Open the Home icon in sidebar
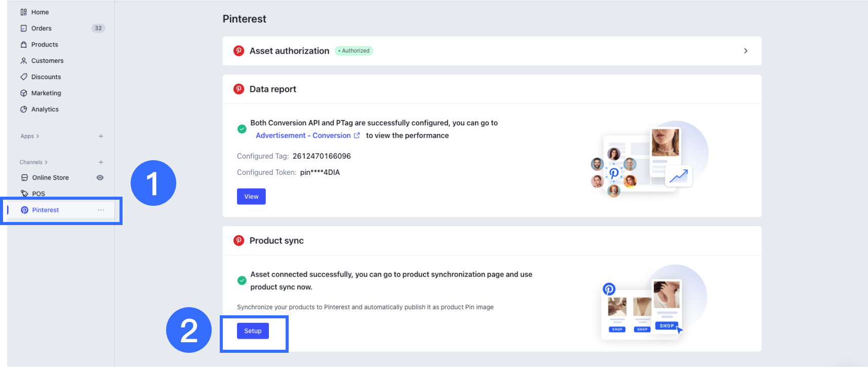Viewport: 868px width, 367px height. click(24, 12)
